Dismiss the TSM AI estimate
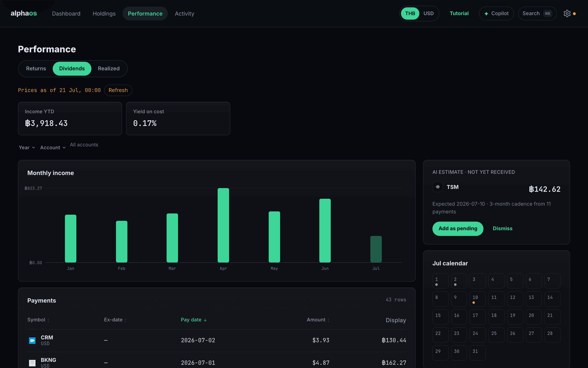Viewport: 588px width, 368px height. tap(502, 229)
